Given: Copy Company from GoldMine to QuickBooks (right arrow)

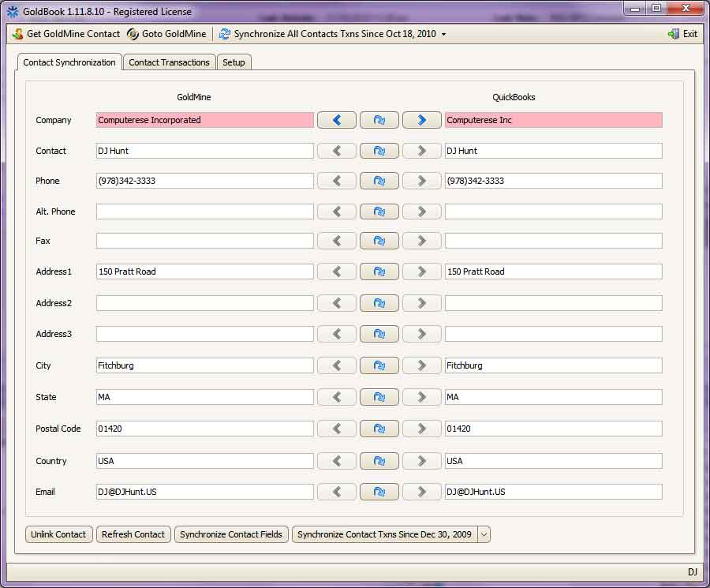Looking at the screenshot, I should (421, 120).
